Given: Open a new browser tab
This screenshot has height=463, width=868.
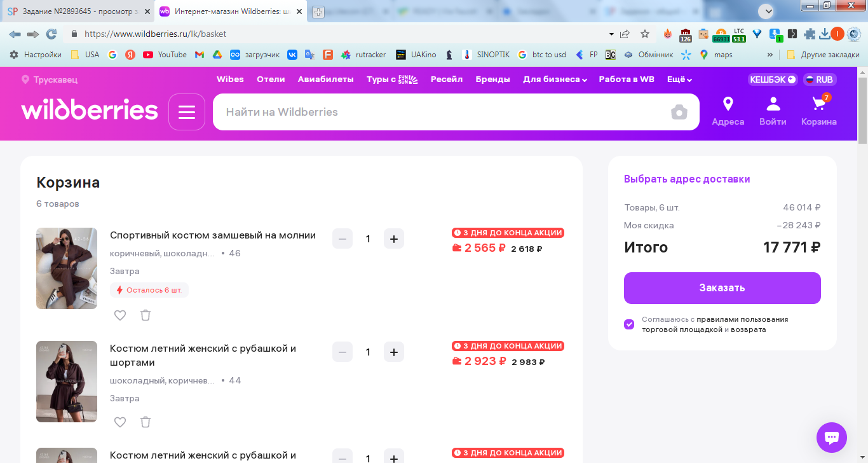Looking at the screenshot, I should coord(318,12).
